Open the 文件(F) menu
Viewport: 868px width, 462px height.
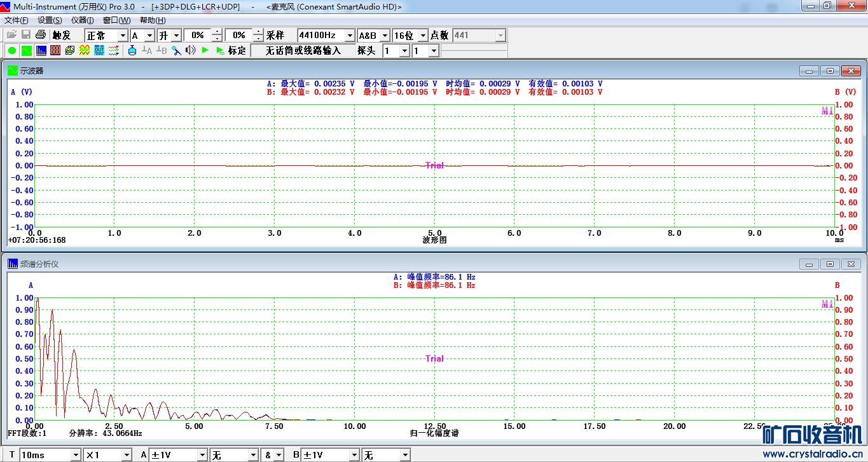(x=17, y=20)
